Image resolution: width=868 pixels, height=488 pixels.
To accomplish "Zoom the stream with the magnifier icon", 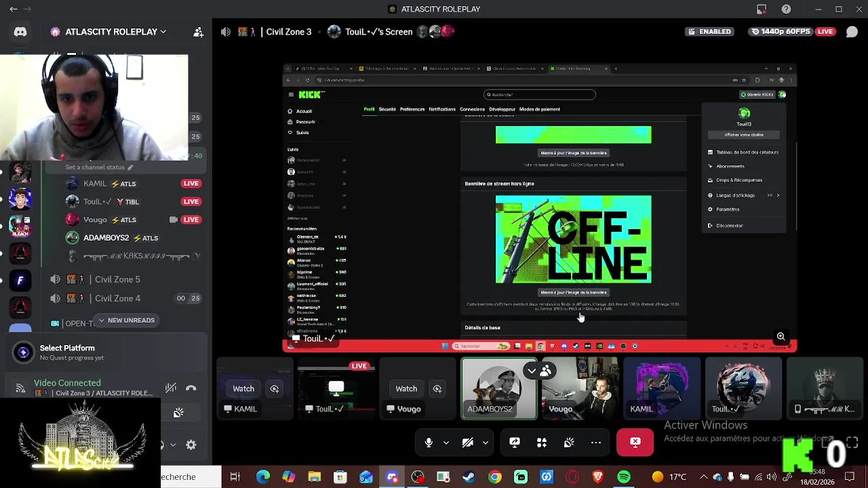I will (781, 337).
